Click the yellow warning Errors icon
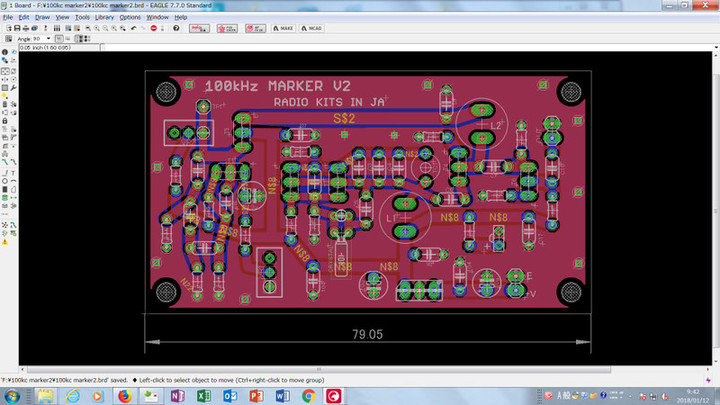The height and width of the screenshot is (405, 720). pyautogui.click(x=6, y=240)
